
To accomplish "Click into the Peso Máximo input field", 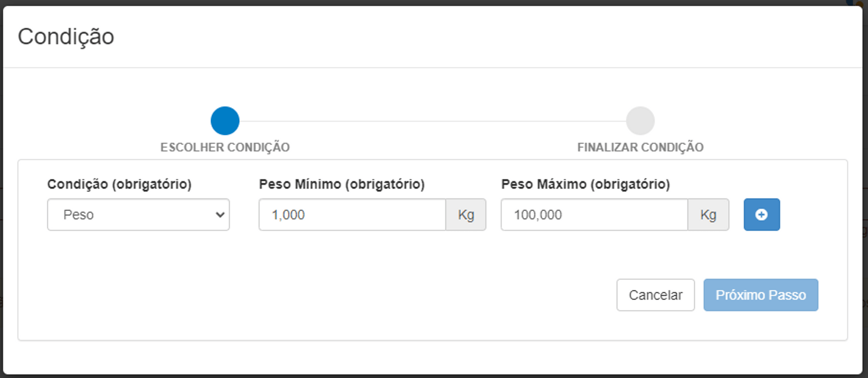I will pos(595,214).
